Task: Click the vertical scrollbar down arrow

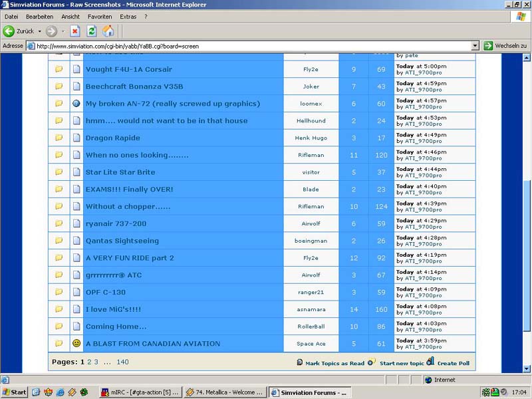Action: click(526, 368)
